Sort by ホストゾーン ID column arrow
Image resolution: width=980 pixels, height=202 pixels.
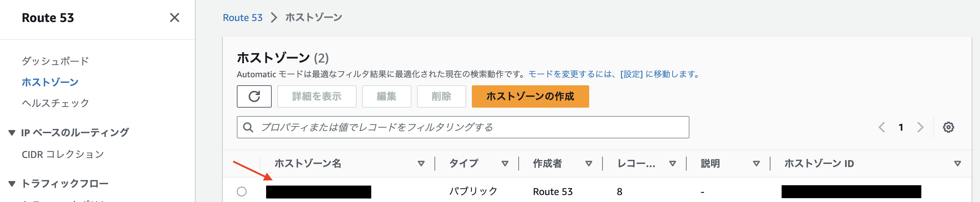[958, 163]
